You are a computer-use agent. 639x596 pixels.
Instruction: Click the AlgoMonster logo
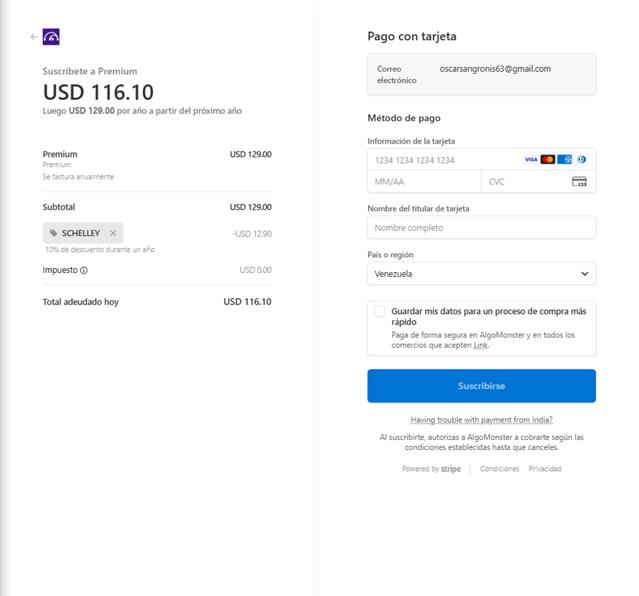(52, 37)
